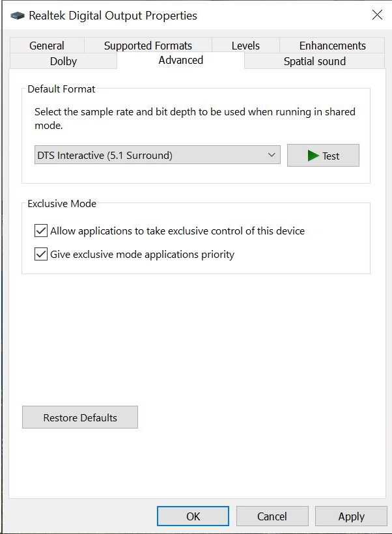Cancel the properties dialog
The width and height of the screenshot is (392, 534).
(x=272, y=516)
